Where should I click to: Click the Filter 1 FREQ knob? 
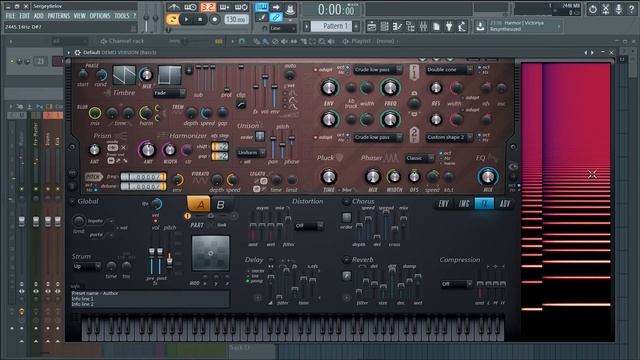(x=390, y=88)
